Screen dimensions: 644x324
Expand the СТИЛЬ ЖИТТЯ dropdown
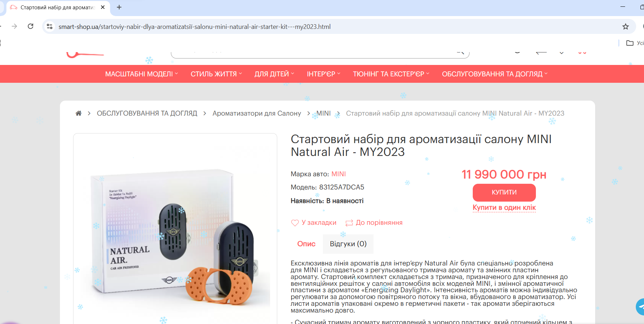pos(216,74)
